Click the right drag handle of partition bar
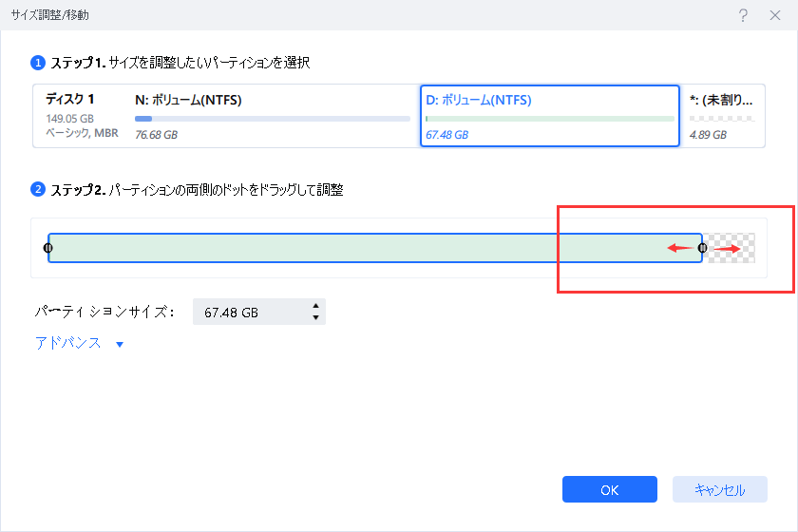Screen dimensions: 798x532 tap(702, 248)
